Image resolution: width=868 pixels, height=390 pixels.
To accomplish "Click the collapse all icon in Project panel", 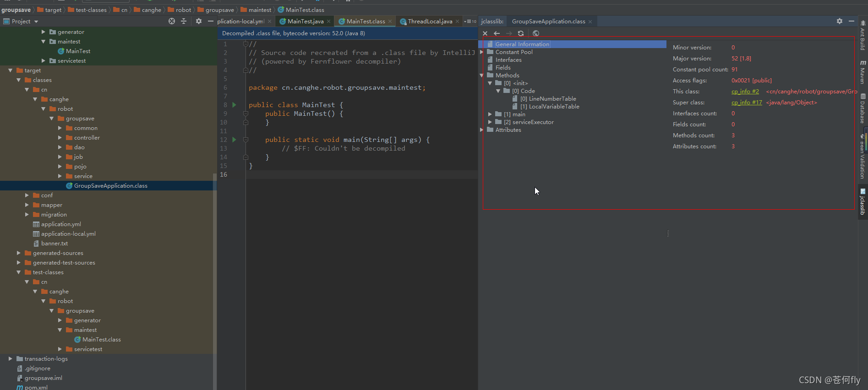I will tap(184, 21).
